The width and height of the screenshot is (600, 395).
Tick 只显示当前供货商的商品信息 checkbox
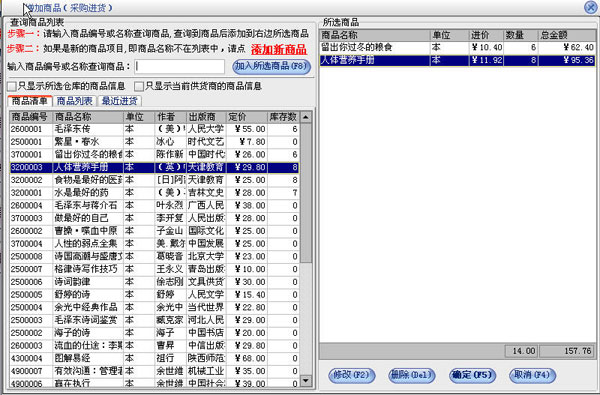(x=139, y=86)
